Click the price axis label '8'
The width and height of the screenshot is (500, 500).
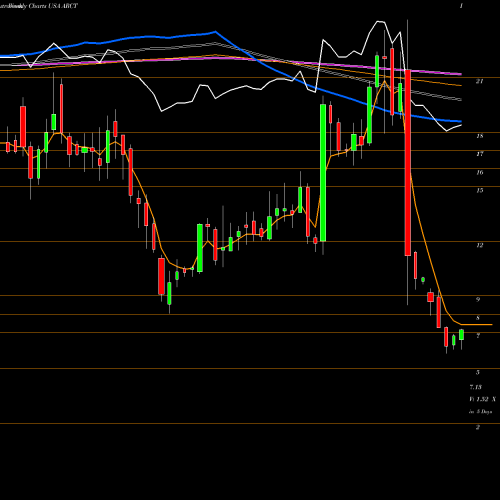coord(478,318)
